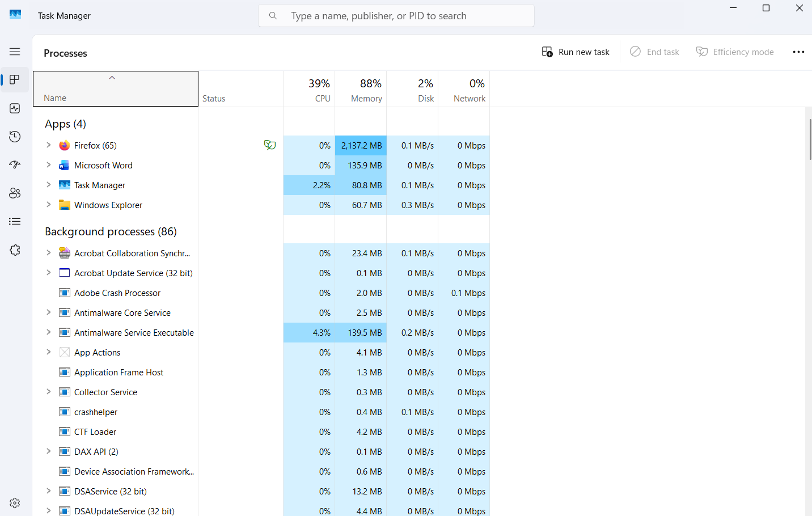Screen dimensions: 812x516
Task: Open the Performance page in sidebar
Action: (15, 108)
